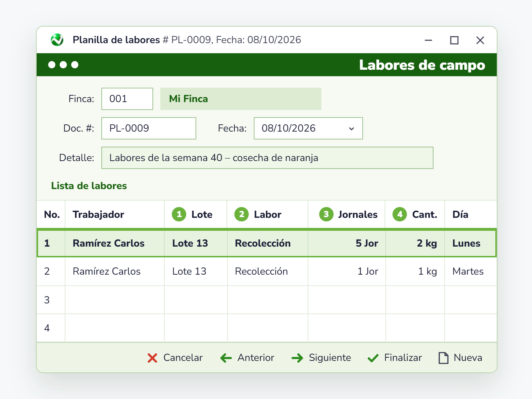The image size is (532, 399).
Task: Click the 1 kg cell
Action: coord(415,271)
